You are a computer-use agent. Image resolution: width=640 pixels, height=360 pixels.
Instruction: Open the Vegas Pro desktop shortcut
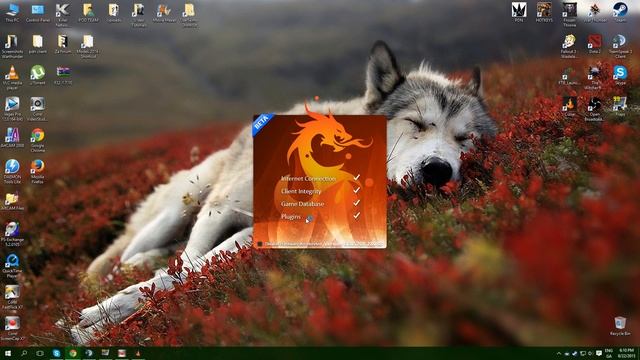(x=12, y=109)
